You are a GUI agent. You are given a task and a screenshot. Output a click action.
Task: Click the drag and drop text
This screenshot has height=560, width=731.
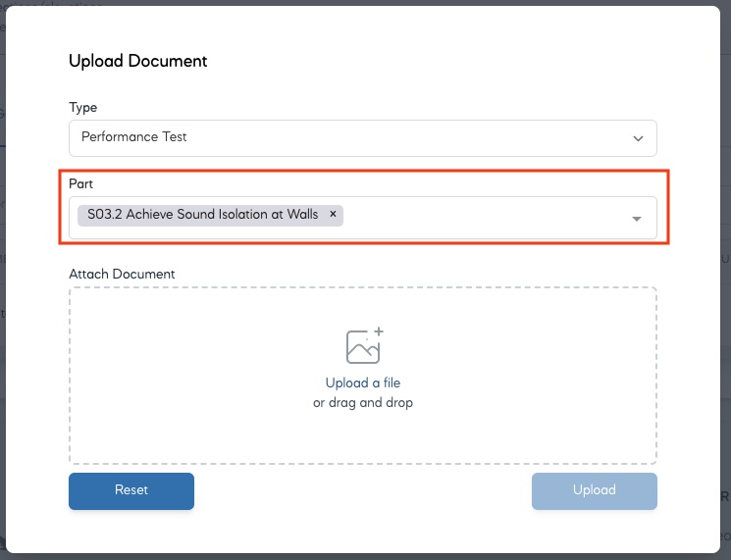coord(363,402)
